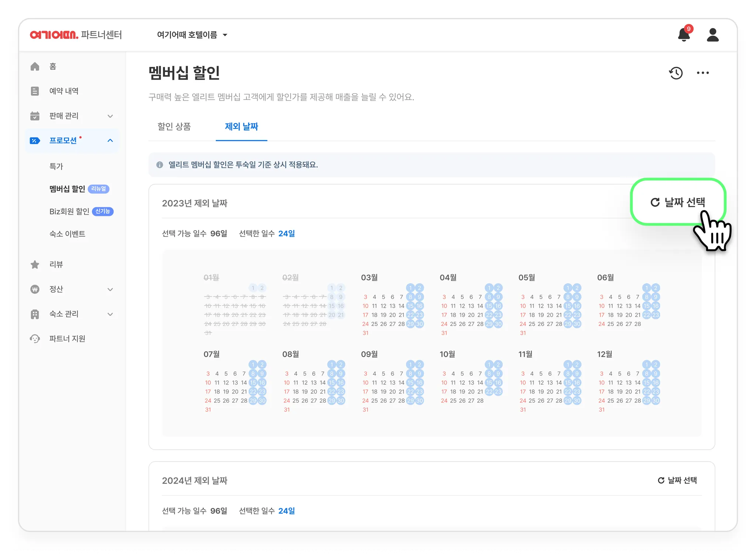Open the user profile icon

click(x=712, y=35)
